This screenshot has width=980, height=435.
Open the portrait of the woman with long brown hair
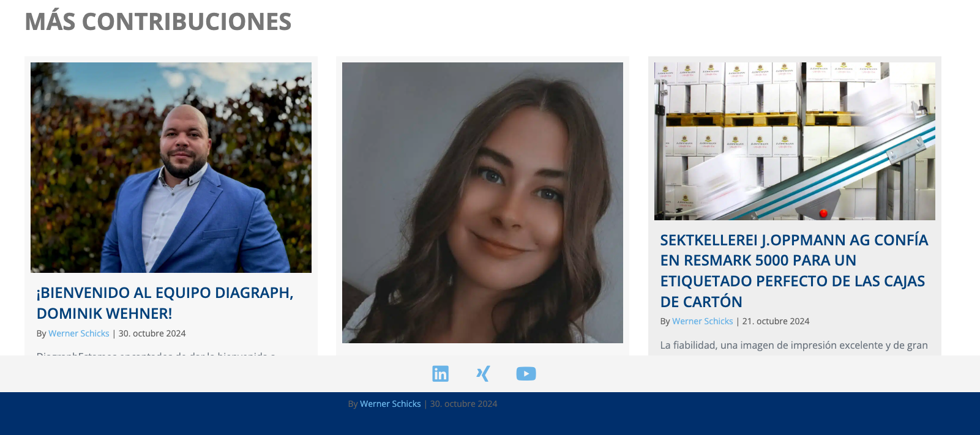point(482,203)
